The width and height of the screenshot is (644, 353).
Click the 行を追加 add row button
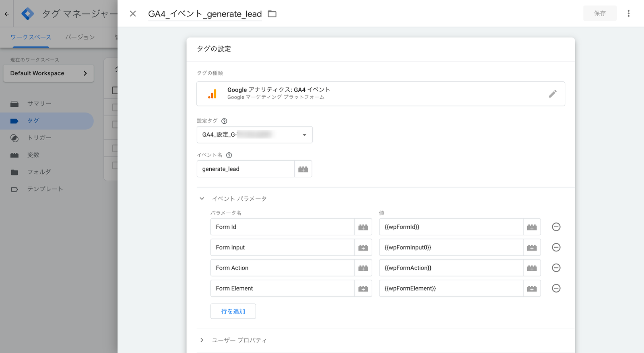point(233,311)
